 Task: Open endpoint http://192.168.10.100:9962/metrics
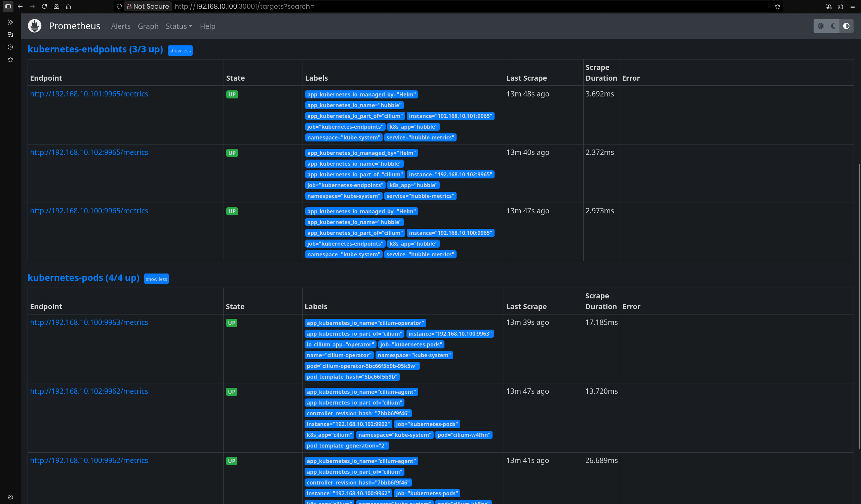(x=89, y=460)
